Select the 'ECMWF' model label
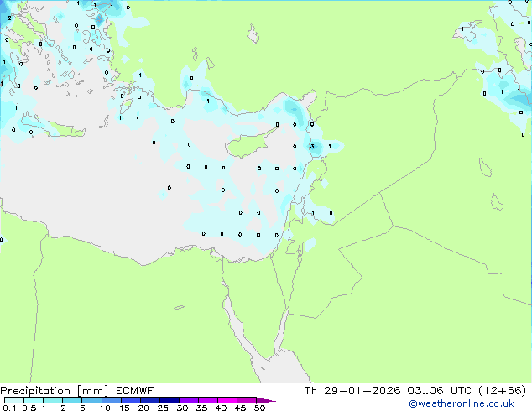 point(134,391)
